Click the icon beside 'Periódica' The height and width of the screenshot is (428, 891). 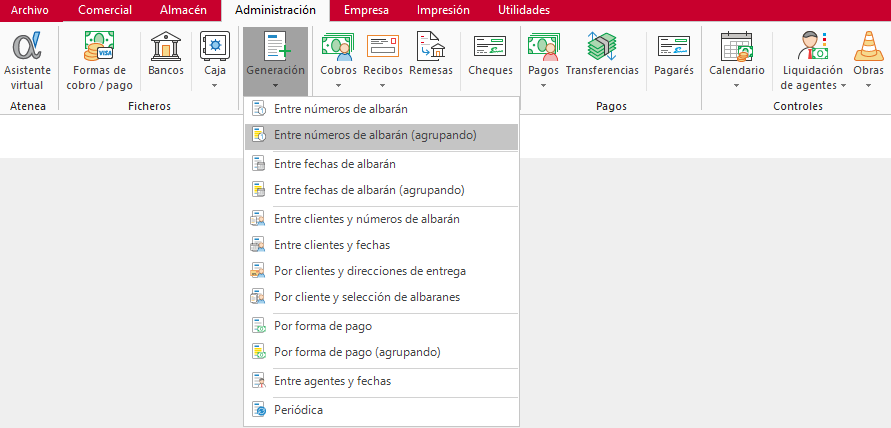259,409
